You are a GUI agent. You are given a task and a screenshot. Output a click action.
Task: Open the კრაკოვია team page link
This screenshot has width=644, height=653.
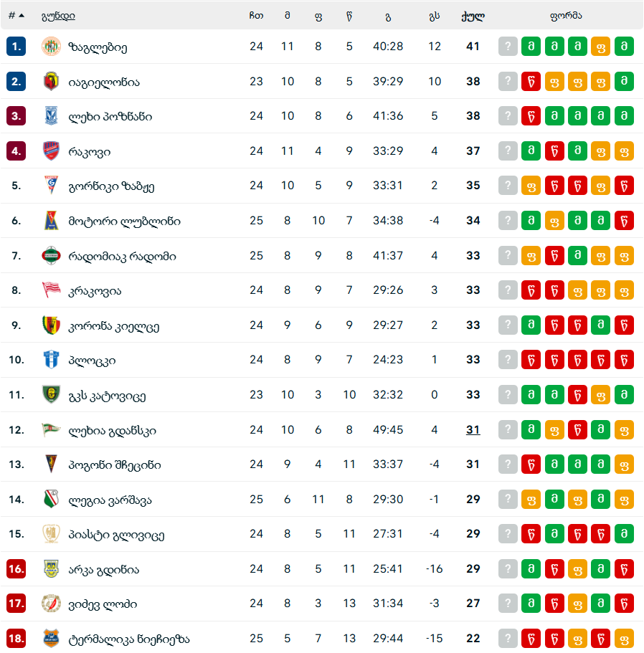[95, 291]
